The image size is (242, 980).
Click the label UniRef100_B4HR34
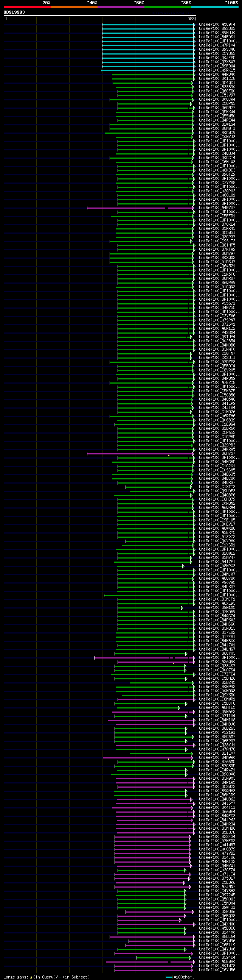point(217,824)
